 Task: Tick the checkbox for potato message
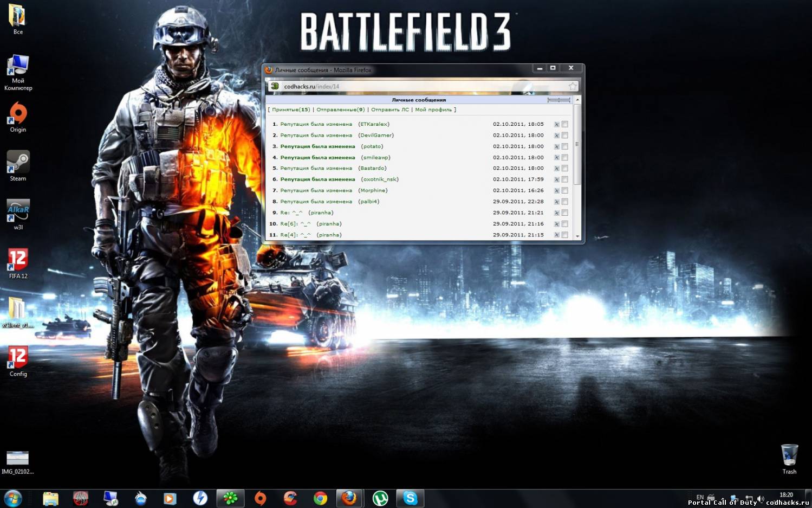564,146
